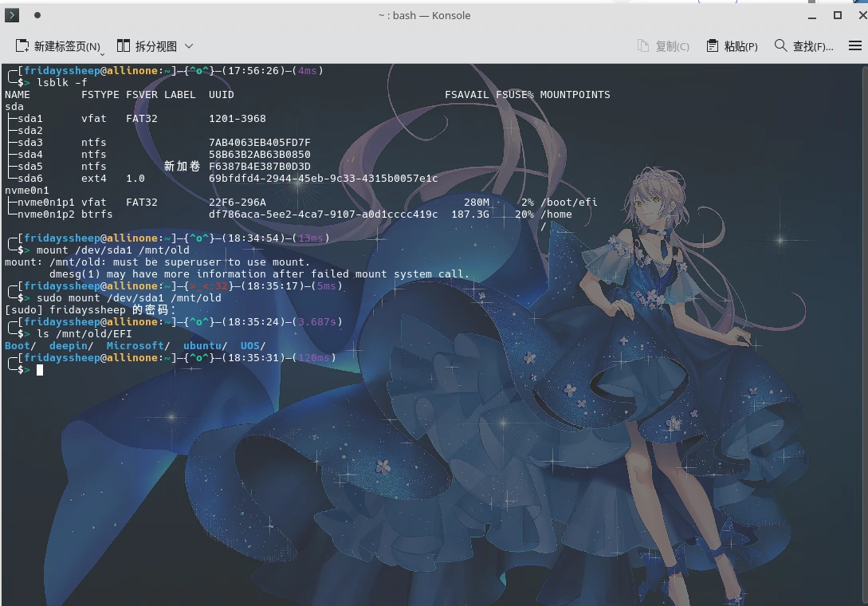
Task: Click the Paste (粘贴) clipboard icon
Action: [x=712, y=45]
